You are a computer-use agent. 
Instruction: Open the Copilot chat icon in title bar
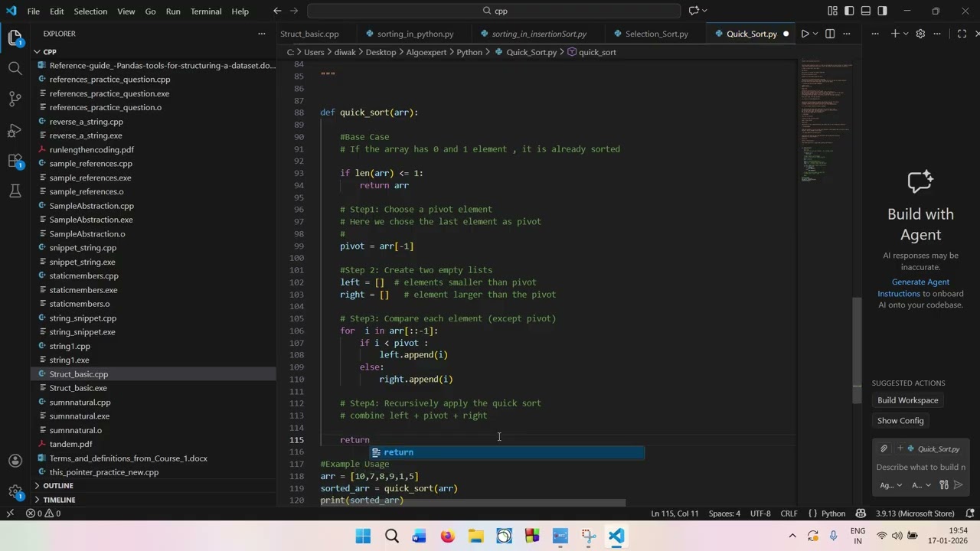[x=694, y=11]
